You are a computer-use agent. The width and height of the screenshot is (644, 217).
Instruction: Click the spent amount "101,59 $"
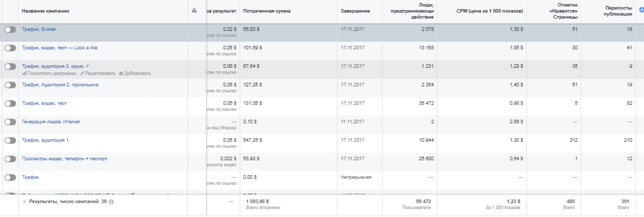[x=252, y=48]
